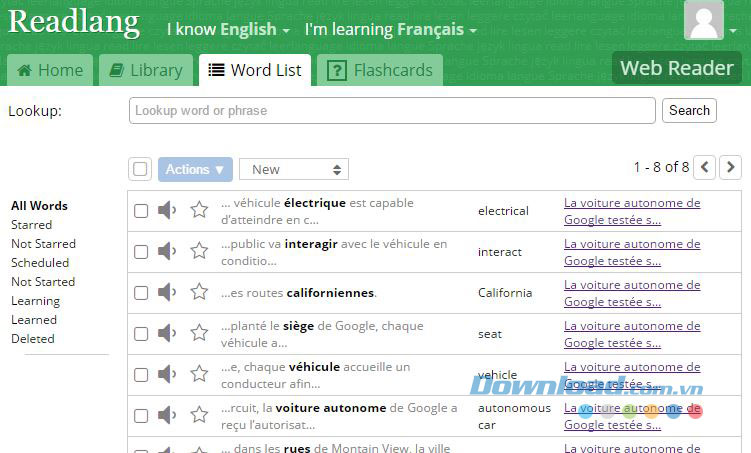
Task: Go to previous page of words
Action: click(x=705, y=167)
